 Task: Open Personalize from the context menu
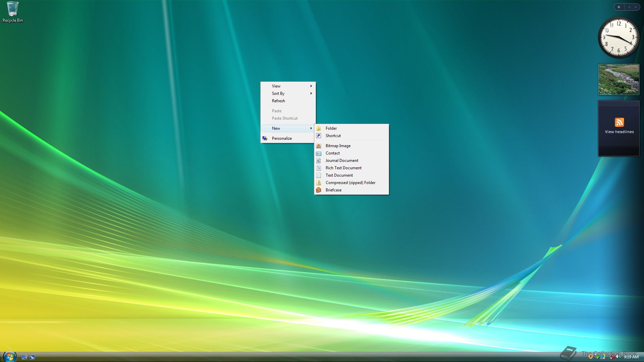click(288, 138)
